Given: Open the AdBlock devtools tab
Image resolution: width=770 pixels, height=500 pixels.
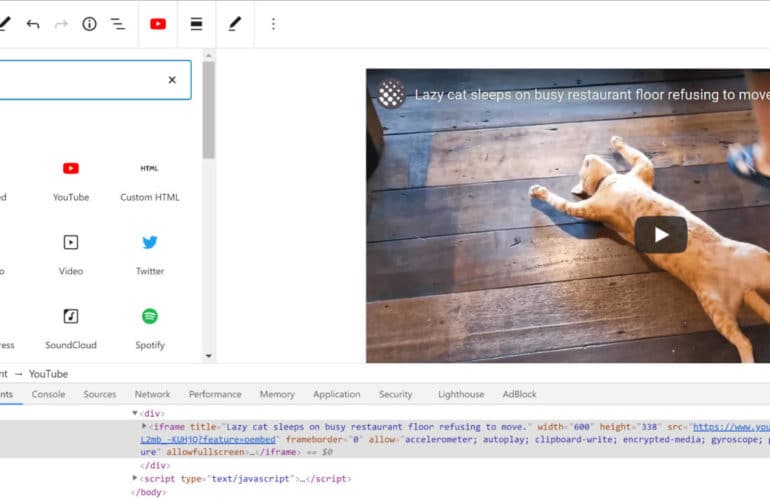Looking at the screenshot, I should 519,394.
